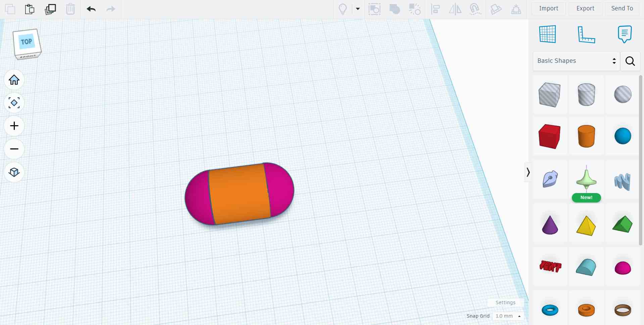
Task: Click the Group shapes icon
Action: [395, 9]
